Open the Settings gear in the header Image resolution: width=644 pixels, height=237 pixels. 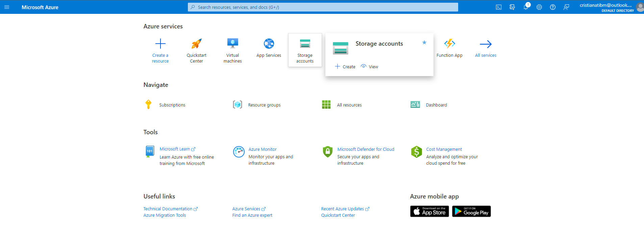[x=539, y=7]
